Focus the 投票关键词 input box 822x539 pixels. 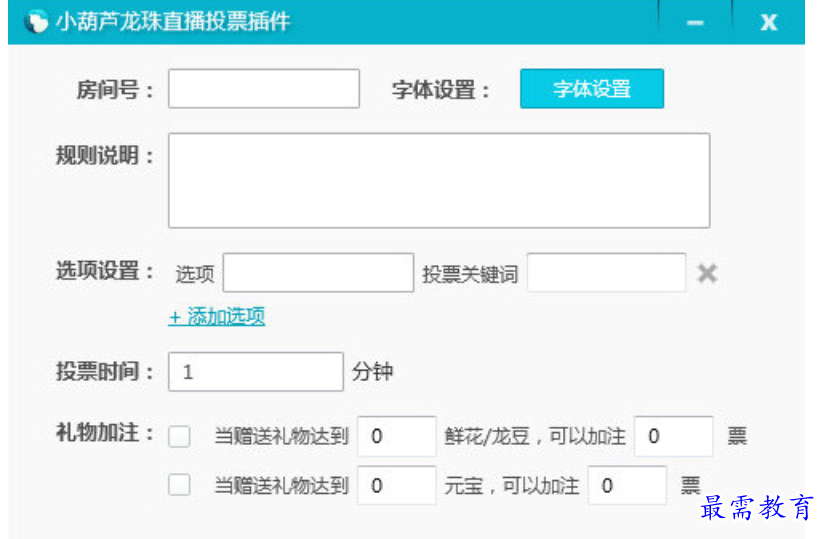point(607,273)
